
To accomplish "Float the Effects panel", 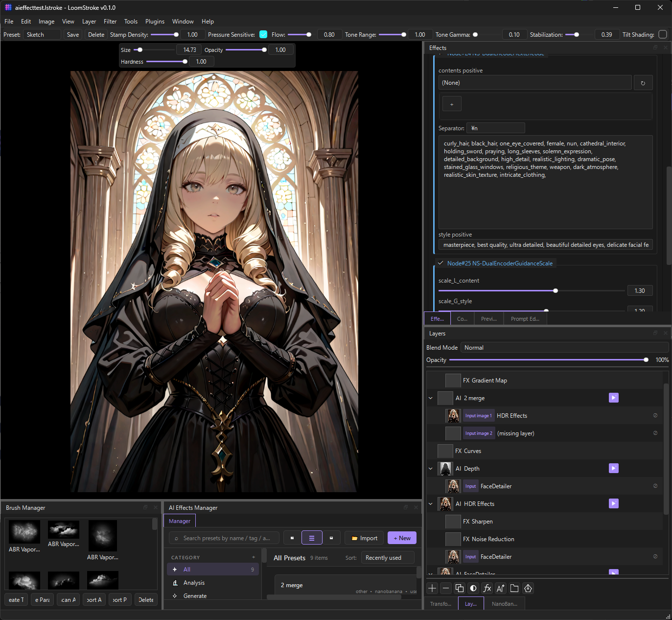I will [x=655, y=48].
